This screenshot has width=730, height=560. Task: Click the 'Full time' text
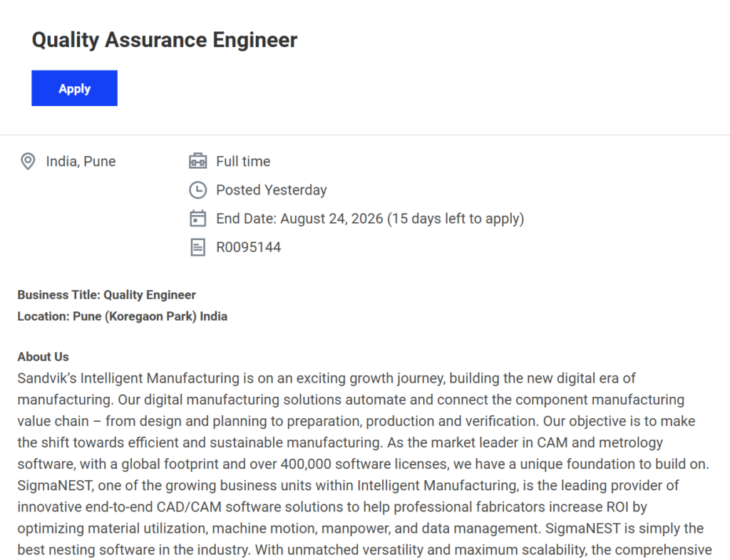[x=243, y=162]
